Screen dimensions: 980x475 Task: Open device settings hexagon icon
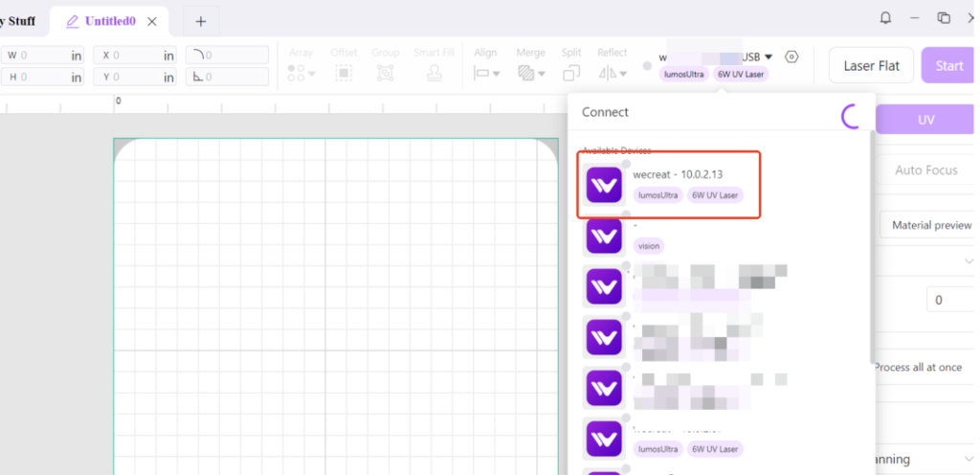[x=791, y=57]
